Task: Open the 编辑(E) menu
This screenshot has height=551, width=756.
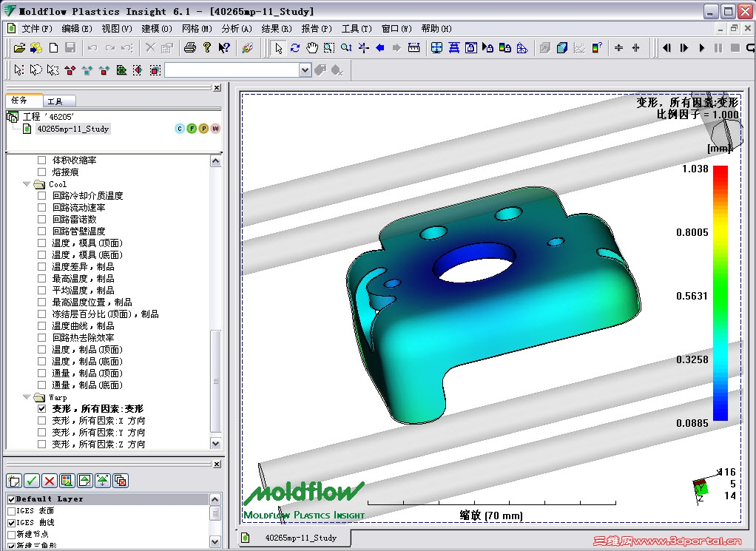Action: pyautogui.click(x=77, y=28)
